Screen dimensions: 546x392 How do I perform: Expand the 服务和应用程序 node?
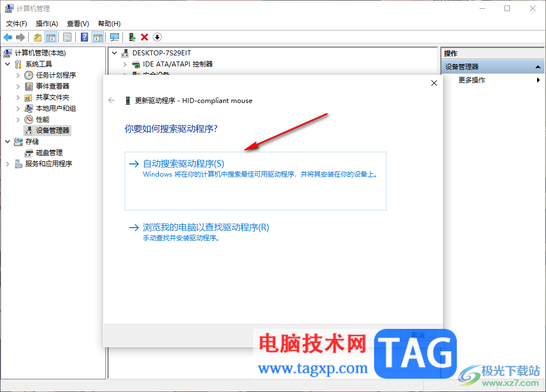coord(8,164)
